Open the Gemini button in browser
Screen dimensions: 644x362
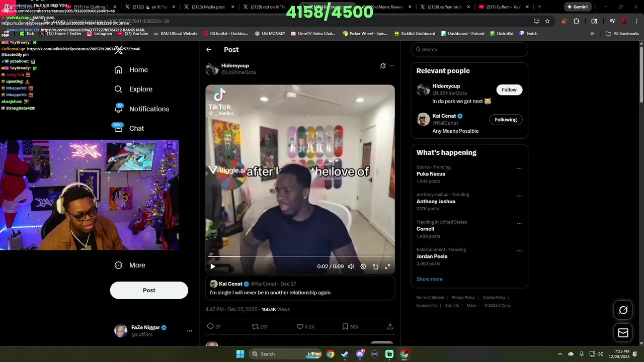577,7
